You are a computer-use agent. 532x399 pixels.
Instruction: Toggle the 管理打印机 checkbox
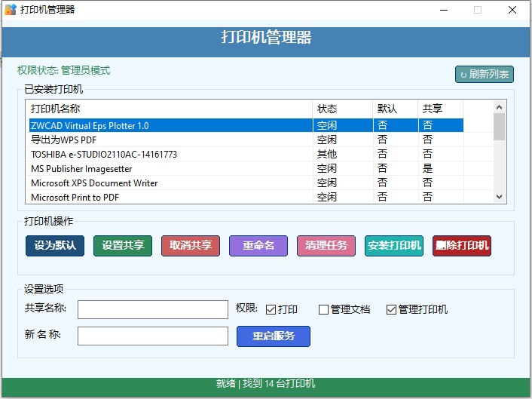[x=391, y=309]
